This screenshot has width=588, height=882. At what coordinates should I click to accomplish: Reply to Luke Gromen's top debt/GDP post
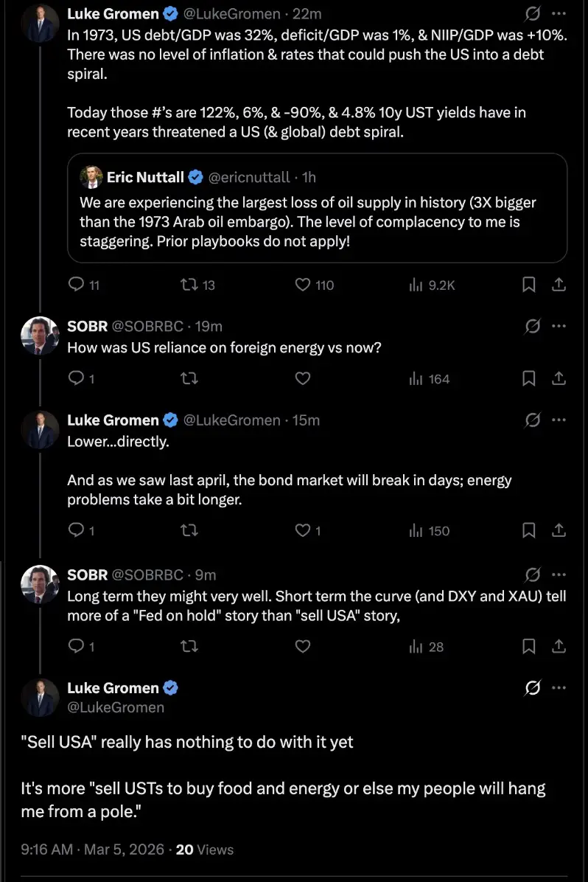click(x=76, y=285)
